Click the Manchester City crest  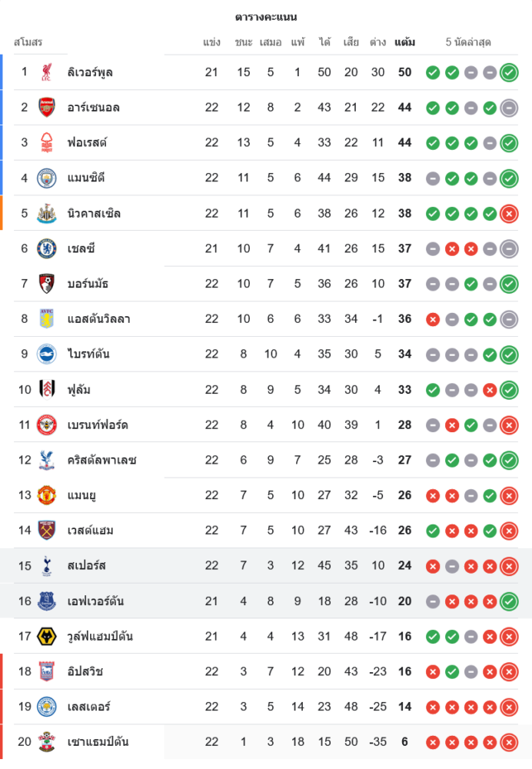tap(47, 178)
